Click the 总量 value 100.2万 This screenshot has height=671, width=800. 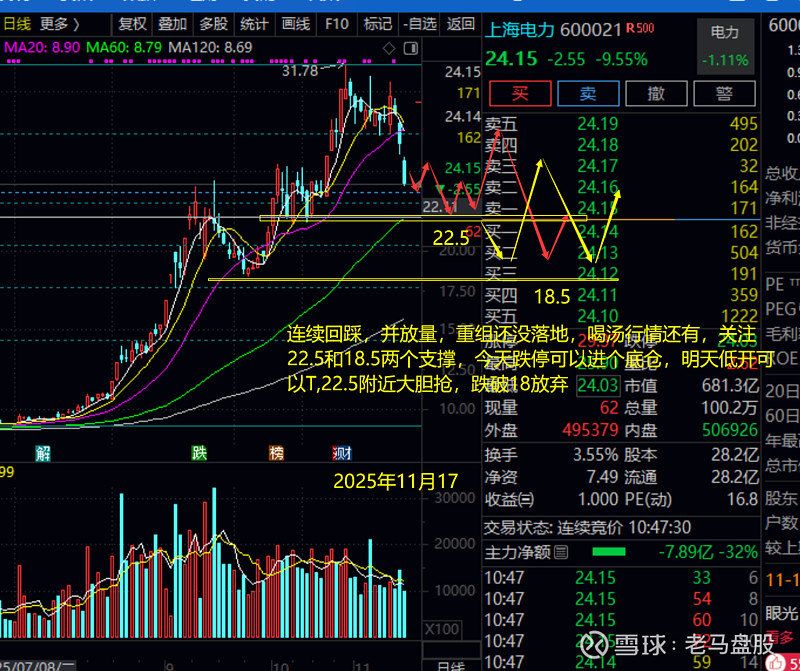[730, 408]
